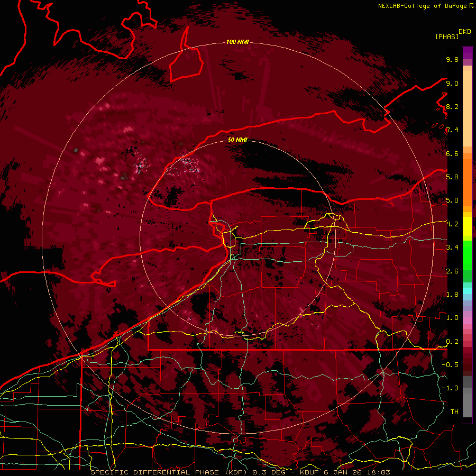Click the 0.2 legend value
The height and width of the screenshot is (476, 476).
tap(452, 342)
